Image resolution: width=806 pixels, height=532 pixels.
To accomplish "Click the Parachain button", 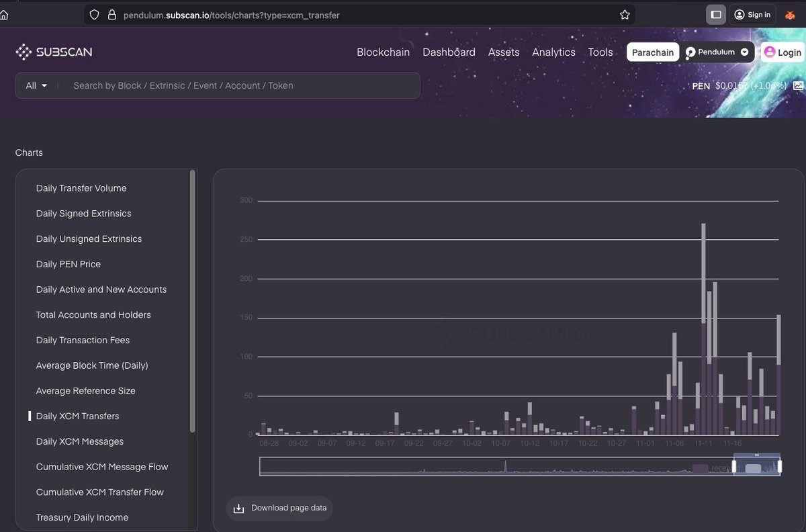I will pos(652,52).
